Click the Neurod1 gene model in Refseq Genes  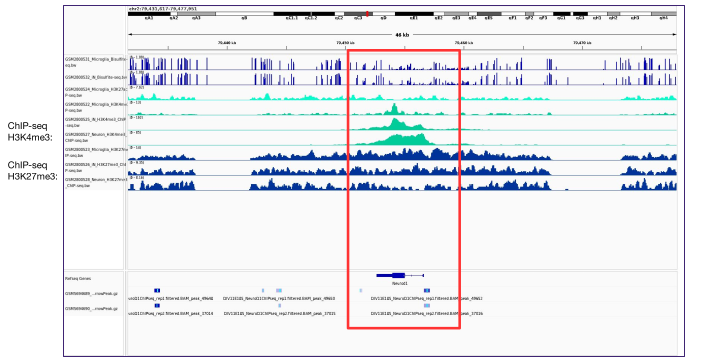[400, 275]
